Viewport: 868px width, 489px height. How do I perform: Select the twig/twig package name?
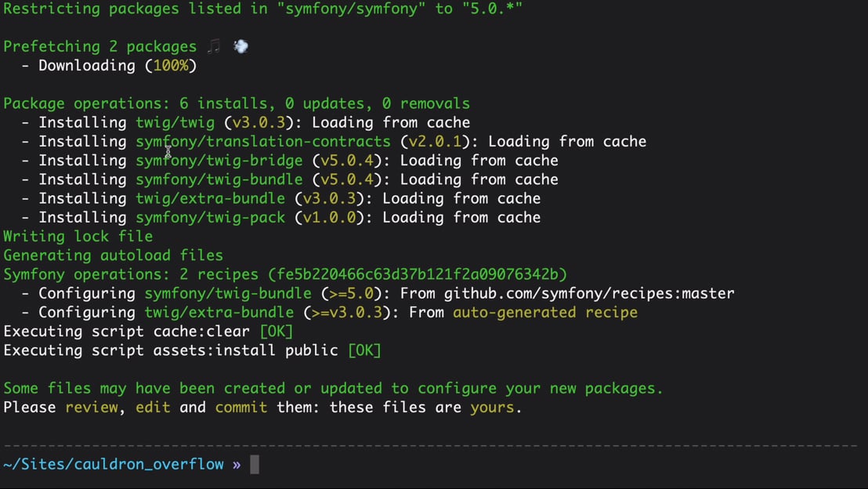point(175,123)
